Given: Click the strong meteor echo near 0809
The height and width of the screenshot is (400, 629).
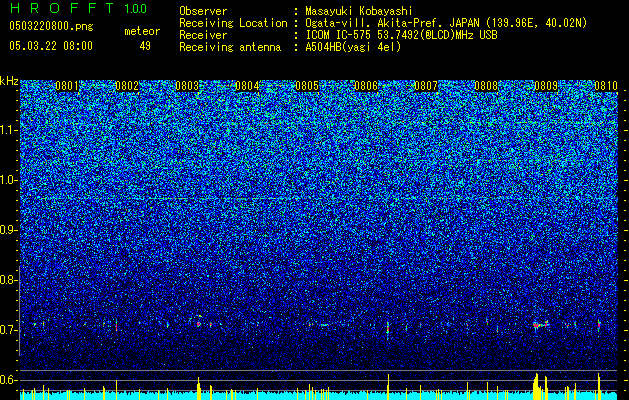Looking at the screenshot, I should 540,325.
